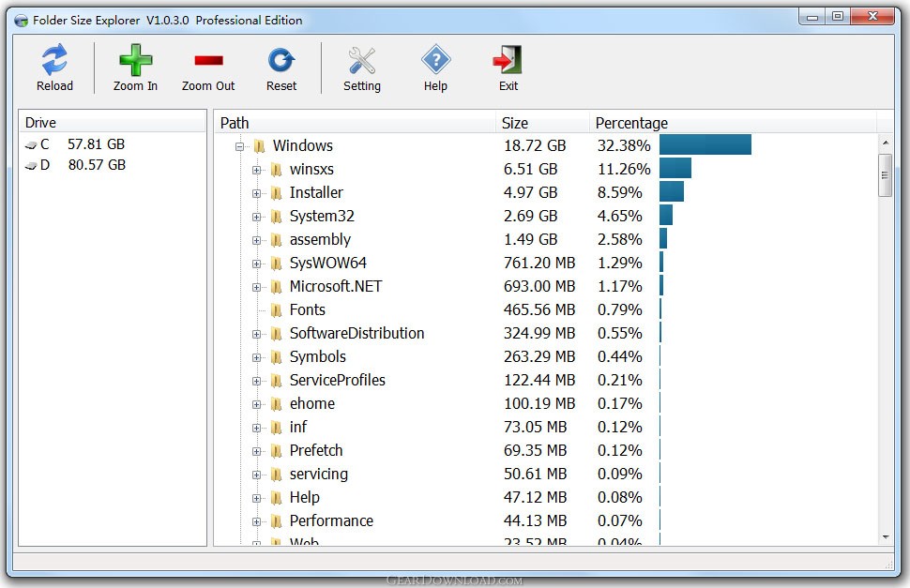Click the Percentage column header
The width and height of the screenshot is (910, 588).
[x=631, y=122]
